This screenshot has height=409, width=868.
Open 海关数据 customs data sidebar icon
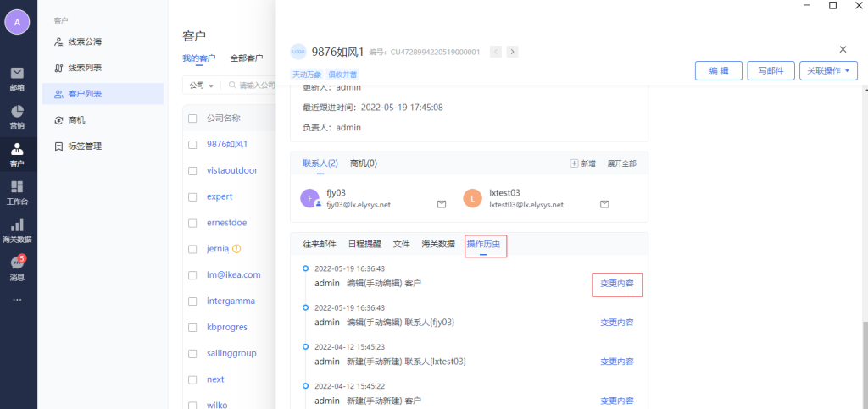pos(17,229)
